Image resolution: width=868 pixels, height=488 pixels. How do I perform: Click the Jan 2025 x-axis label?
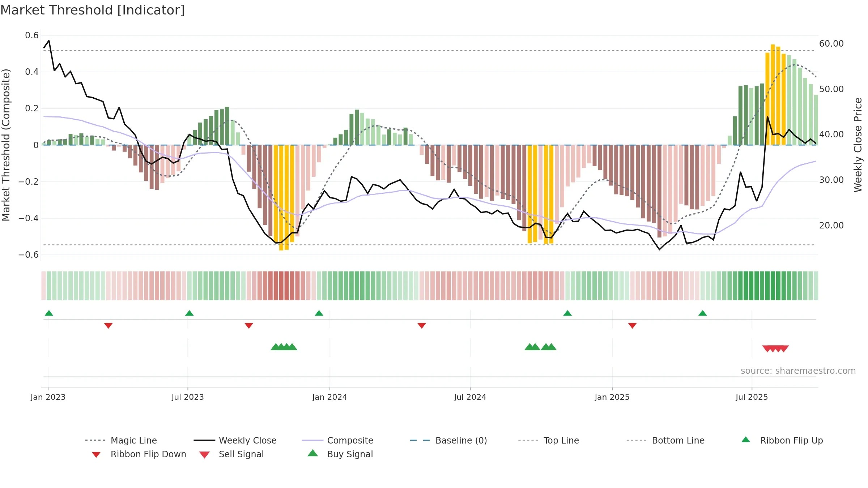tap(612, 397)
